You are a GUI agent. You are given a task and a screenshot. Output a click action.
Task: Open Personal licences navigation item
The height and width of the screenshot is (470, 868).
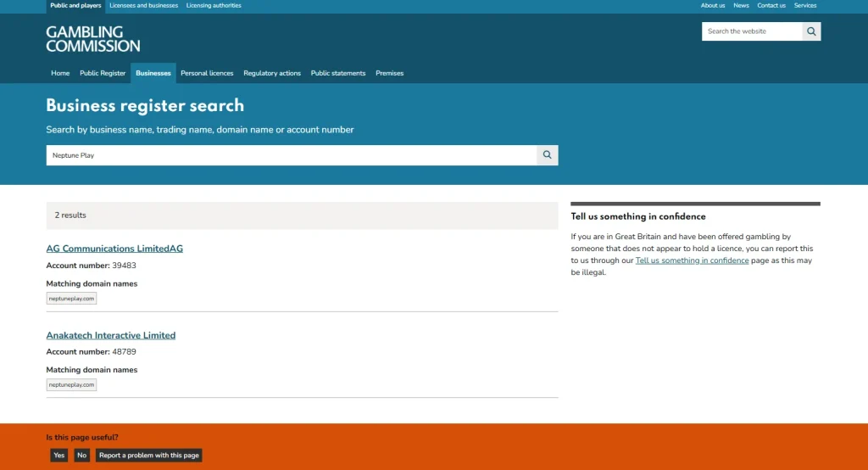pos(207,73)
